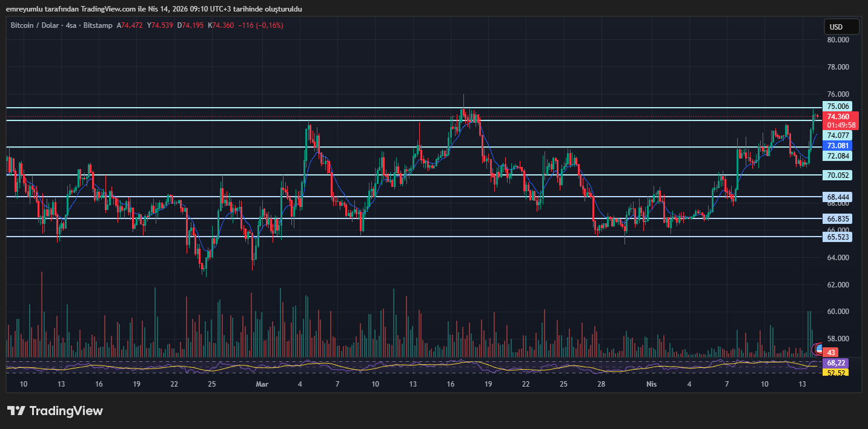Click the Nis date on time axis
Viewport: 868px width, 429px height.
(651, 384)
